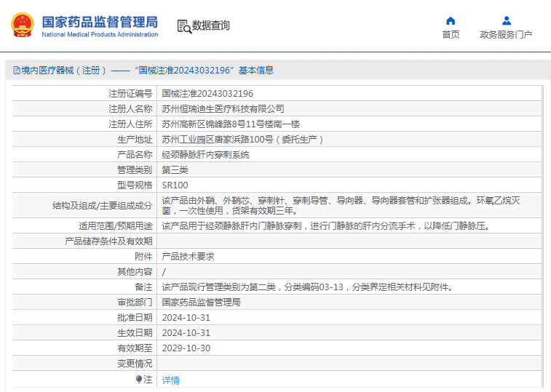Click the 变更情况 row label

(135, 363)
